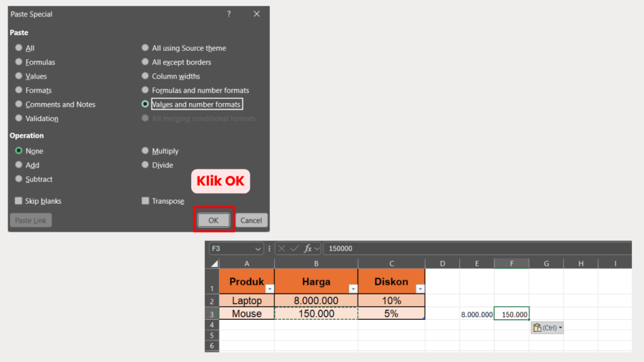Screen dimensions: 644x362
Task: Select the Values radio button
Action: [x=19, y=76]
